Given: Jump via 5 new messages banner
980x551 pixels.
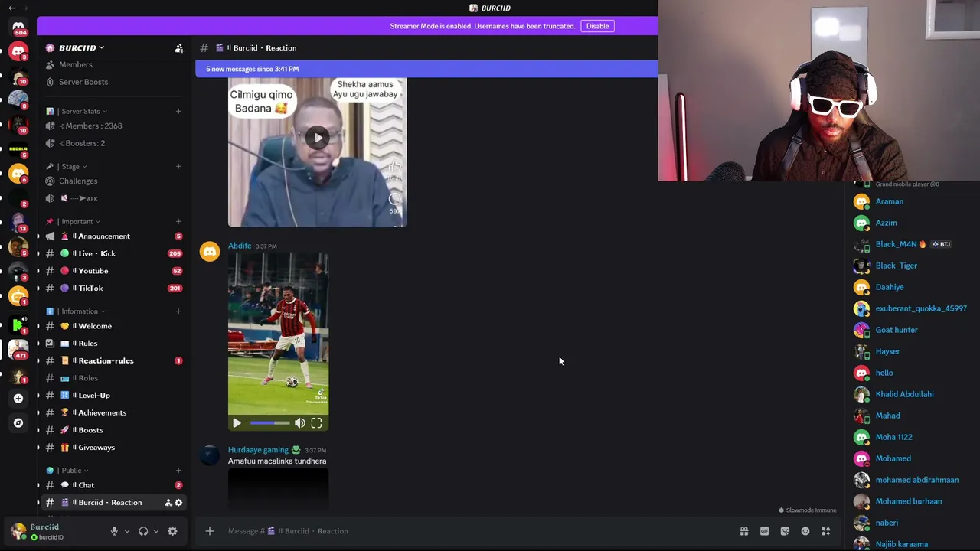Looking at the screenshot, I should click(x=426, y=69).
